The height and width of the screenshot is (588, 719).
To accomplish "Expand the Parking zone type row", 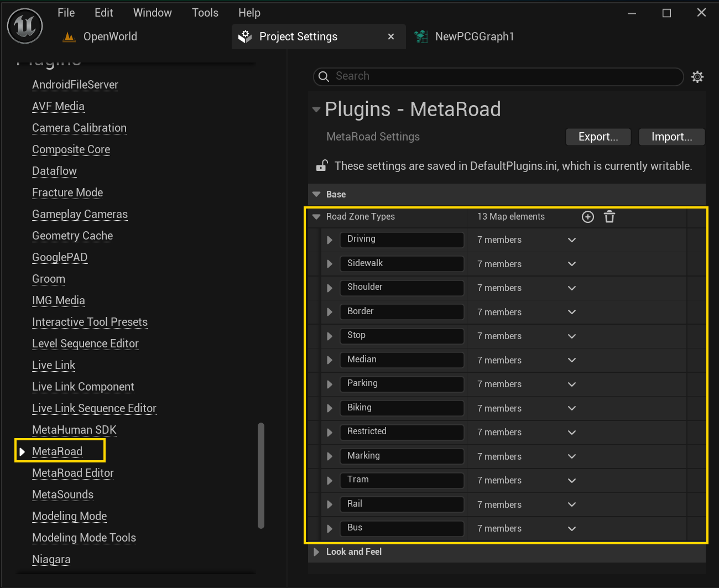I will coord(330,384).
